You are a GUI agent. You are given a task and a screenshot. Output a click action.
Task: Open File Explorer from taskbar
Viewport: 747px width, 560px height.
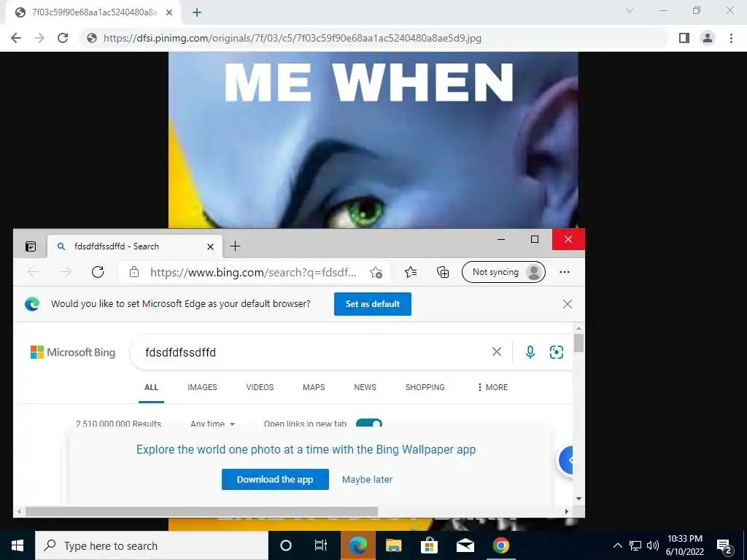click(x=393, y=545)
